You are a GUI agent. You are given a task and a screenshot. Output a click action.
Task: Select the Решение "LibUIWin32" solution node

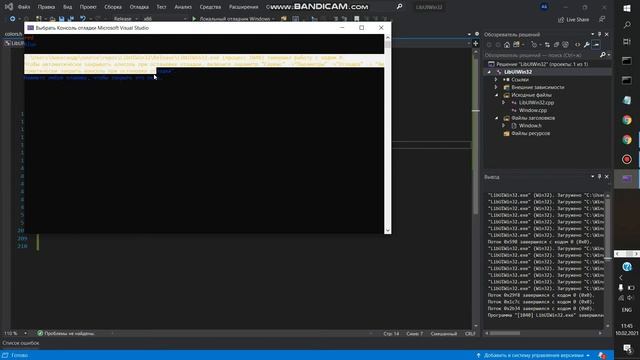point(542,64)
